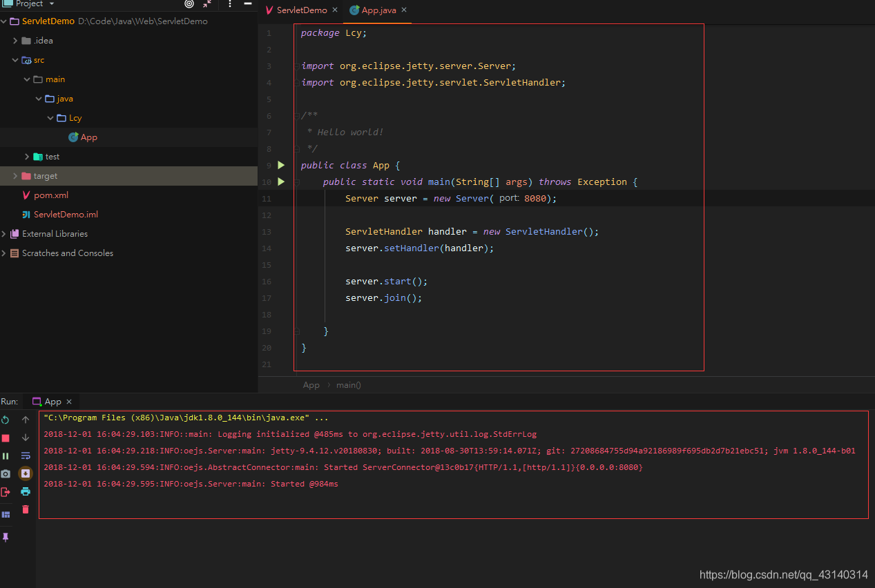
Task: Fold the main method on line 10
Action: pos(297,182)
